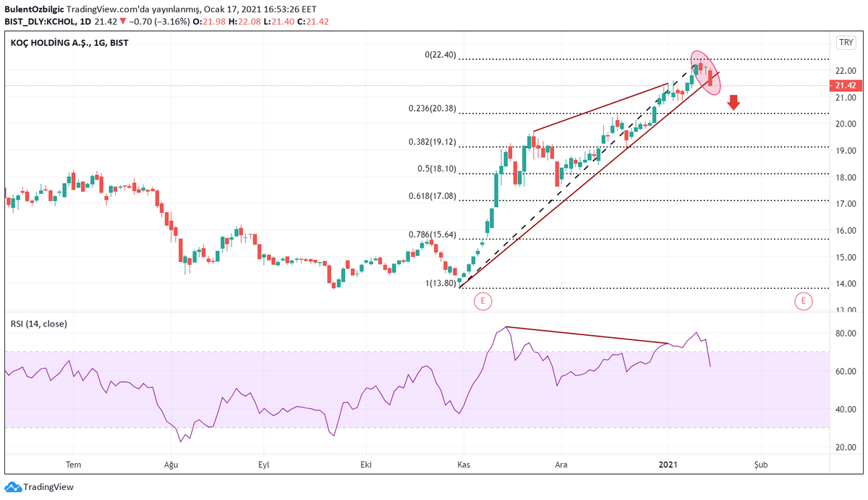Select the Fibonacci level label 0.382(19.12)
The height and width of the screenshot is (500, 868).
[x=433, y=142]
